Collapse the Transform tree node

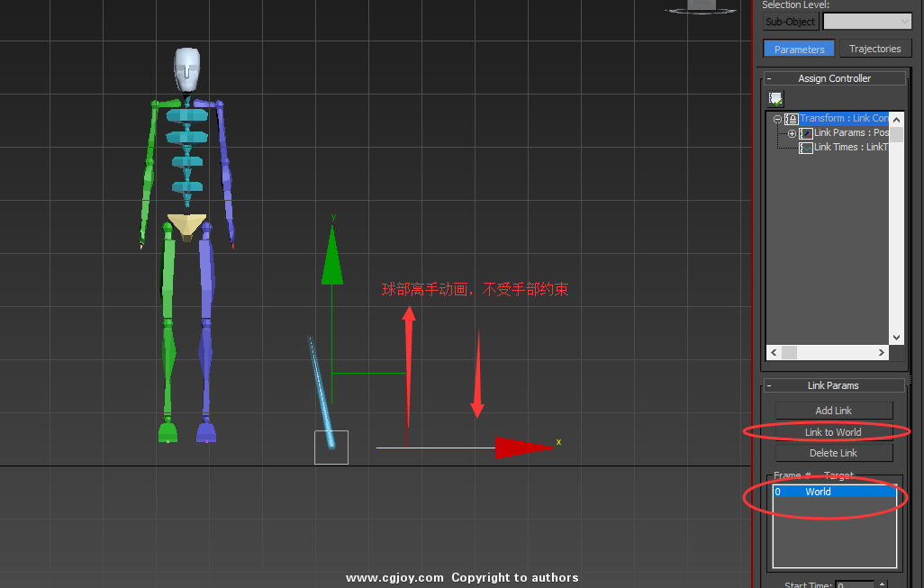(x=777, y=119)
